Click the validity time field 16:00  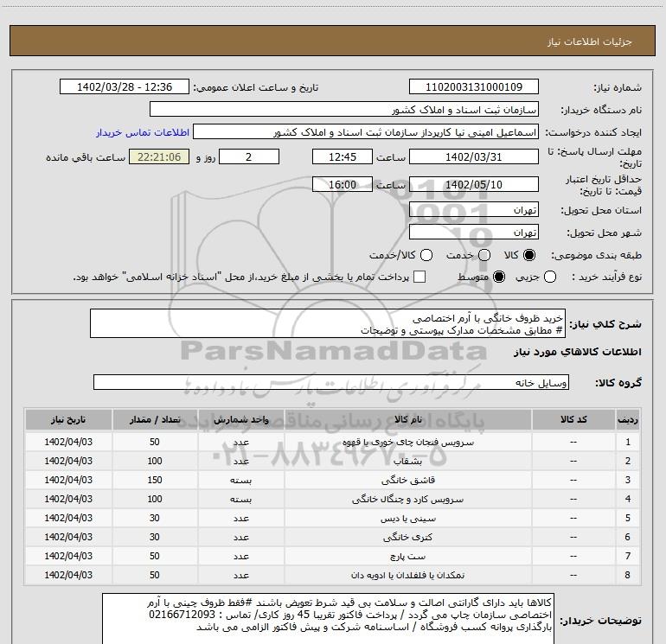point(343,185)
